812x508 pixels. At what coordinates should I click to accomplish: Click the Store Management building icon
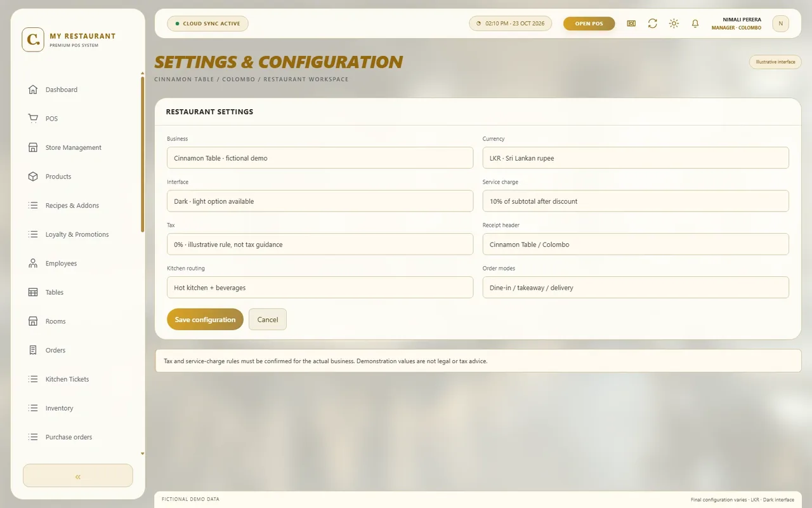[x=33, y=147]
